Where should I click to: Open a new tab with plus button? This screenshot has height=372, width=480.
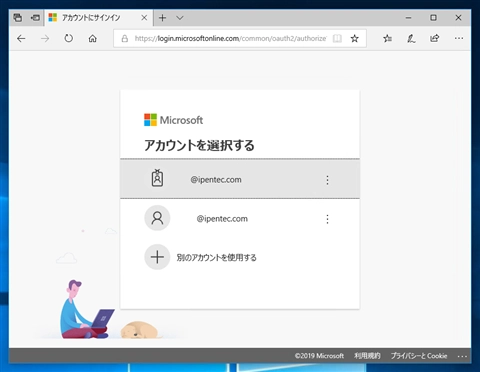(162, 18)
